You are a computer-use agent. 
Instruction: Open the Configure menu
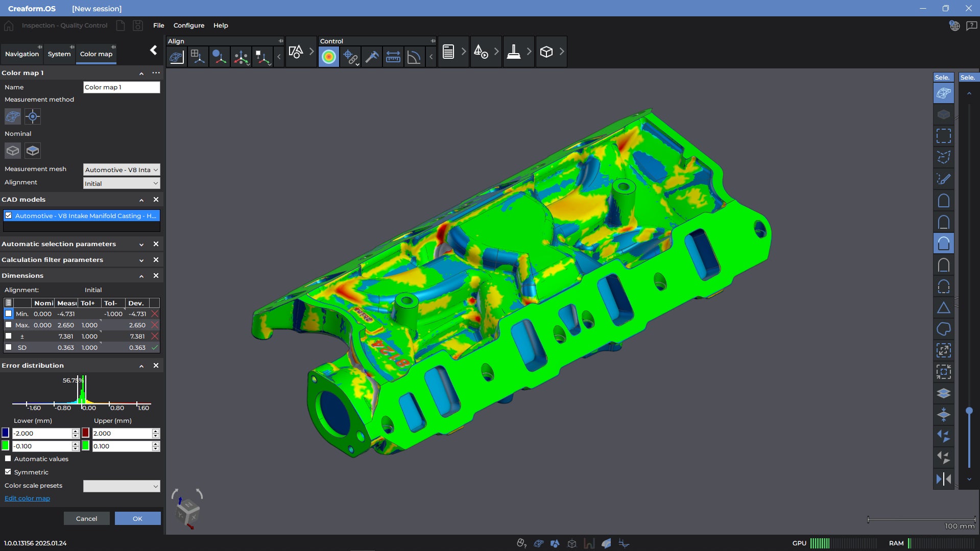[189, 26]
